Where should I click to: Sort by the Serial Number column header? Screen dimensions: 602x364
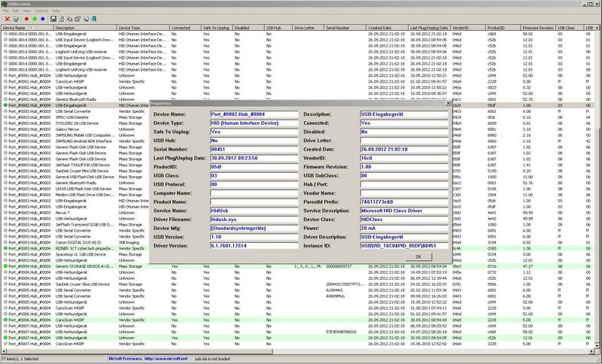pos(345,28)
